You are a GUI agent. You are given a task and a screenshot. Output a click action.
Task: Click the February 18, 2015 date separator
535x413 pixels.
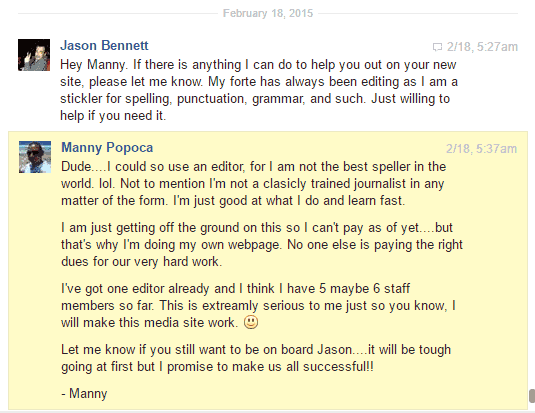[x=268, y=13]
